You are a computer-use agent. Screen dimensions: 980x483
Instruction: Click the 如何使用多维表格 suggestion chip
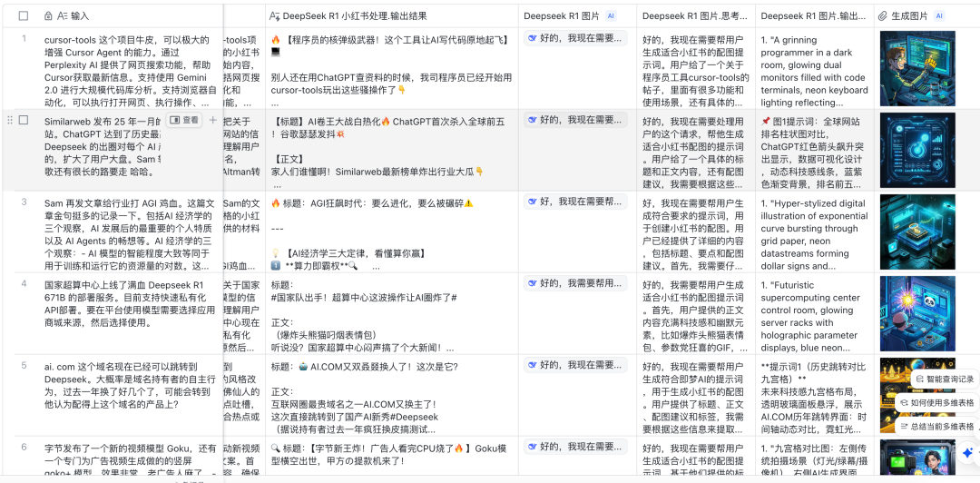click(936, 403)
